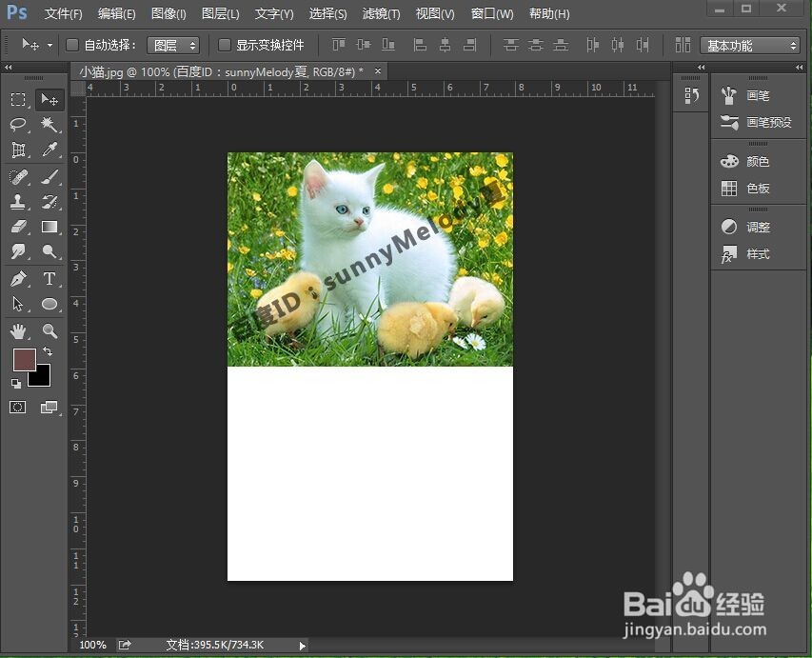The width and height of the screenshot is (812, 658).
Task: Select the History Brush tool
Action: tap(50, 202)
